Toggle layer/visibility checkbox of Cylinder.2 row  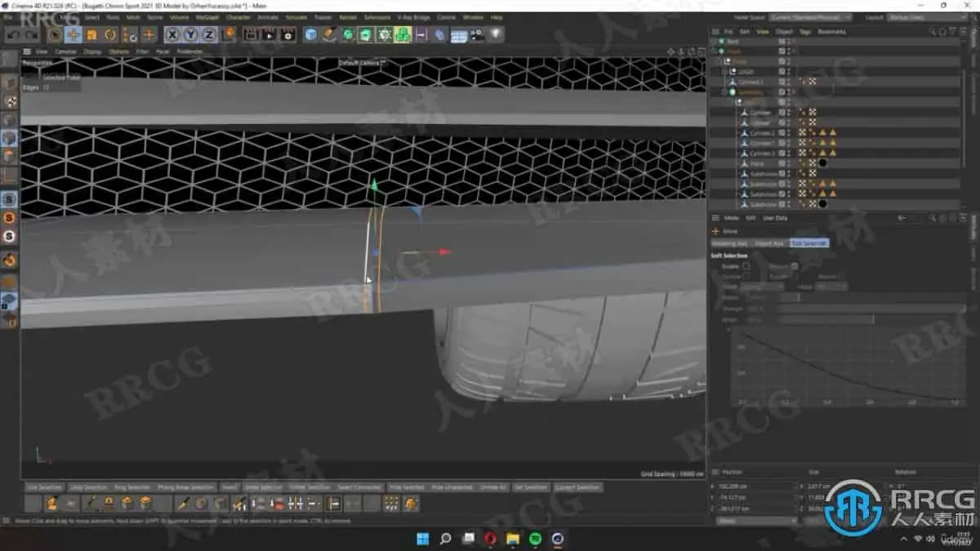(x=782, y=132)
